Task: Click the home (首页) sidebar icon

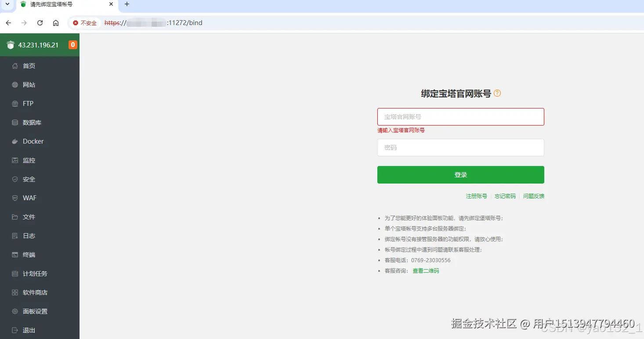Action: [15, 66]
